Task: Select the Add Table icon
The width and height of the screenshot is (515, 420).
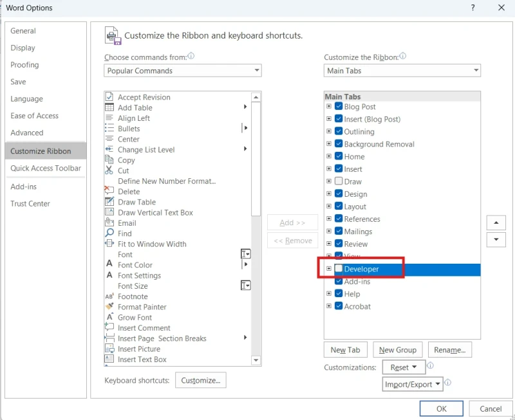Action: [109, 107]
